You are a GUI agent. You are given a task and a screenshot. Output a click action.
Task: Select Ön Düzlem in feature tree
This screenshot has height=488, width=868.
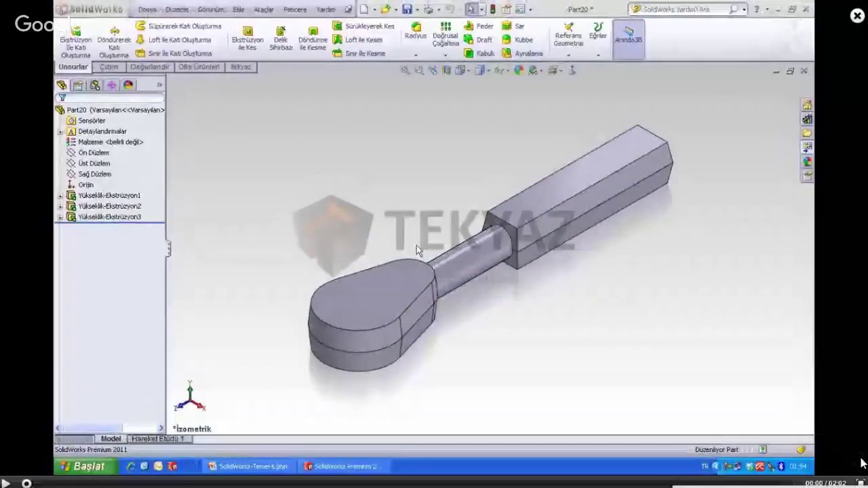(x=94, y=153)
